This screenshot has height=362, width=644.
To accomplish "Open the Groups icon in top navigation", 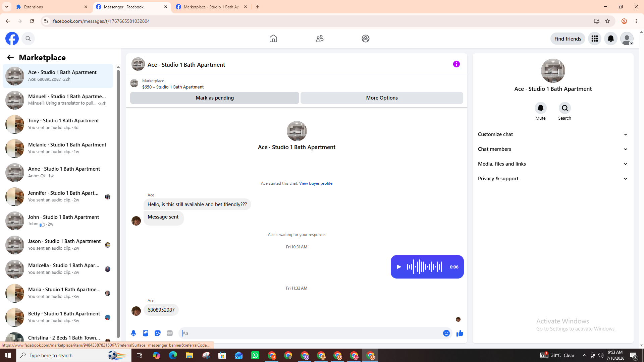I will pyautogui.click(x=366, y=39).
